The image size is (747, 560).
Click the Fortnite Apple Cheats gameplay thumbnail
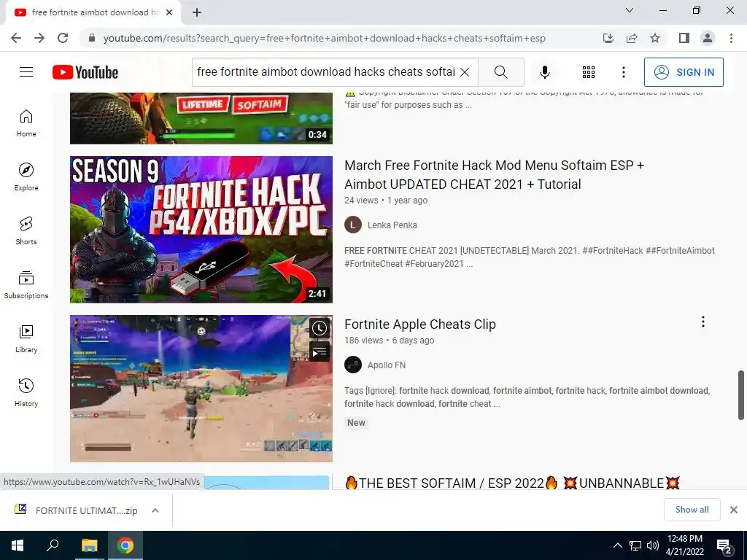201,389
